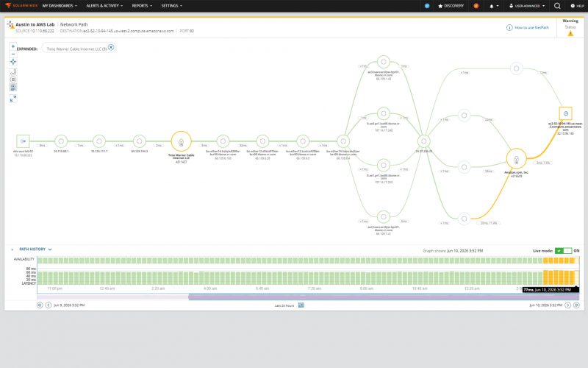Click the SolarWinds logo
588x368 pixels.
click(x=21, y=6)
